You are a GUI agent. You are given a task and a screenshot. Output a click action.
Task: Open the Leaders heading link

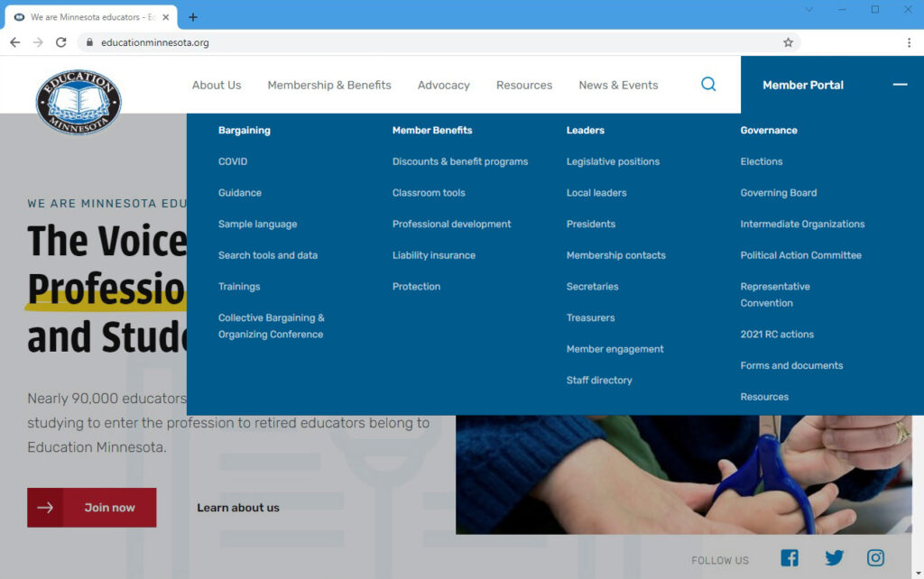pyautogui.click(x=585, y=130)
